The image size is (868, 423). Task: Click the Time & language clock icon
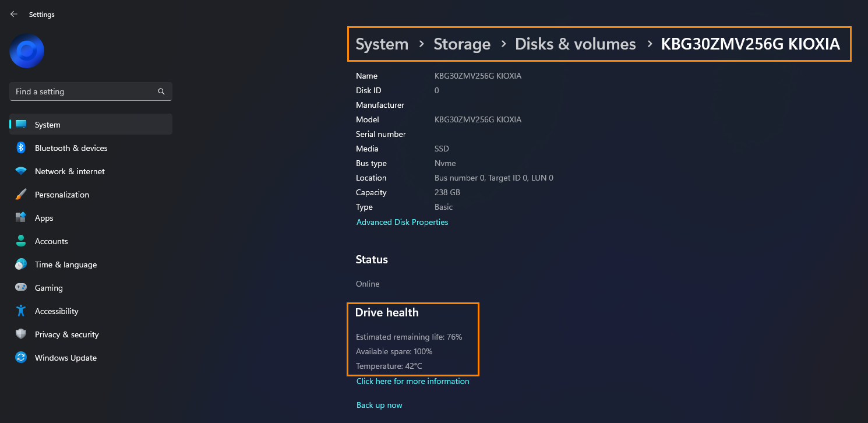[x=21, y=265]
